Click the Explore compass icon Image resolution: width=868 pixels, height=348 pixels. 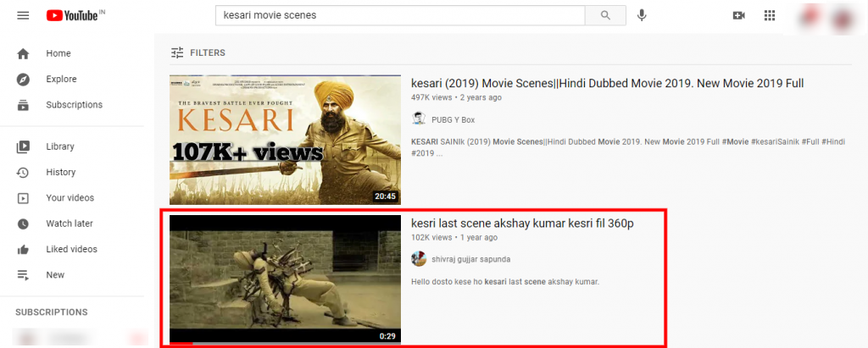pyautogui.click(x=23, y=79)
